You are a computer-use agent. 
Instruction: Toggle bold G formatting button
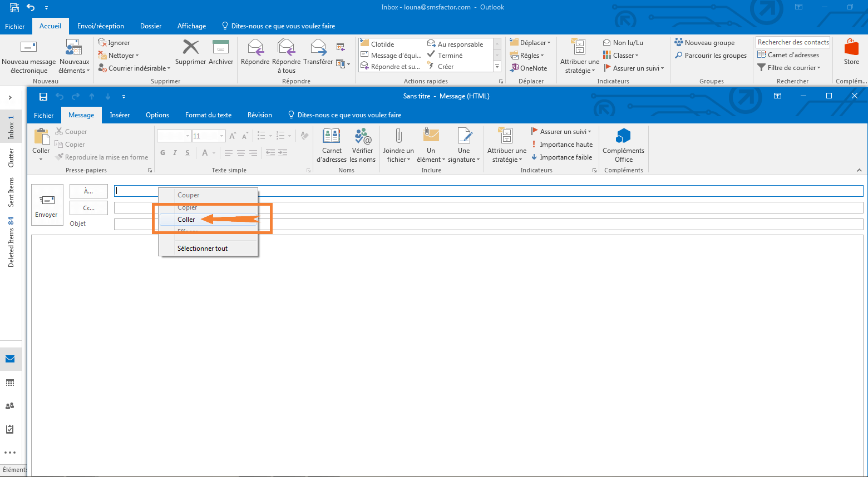(162, 153)
